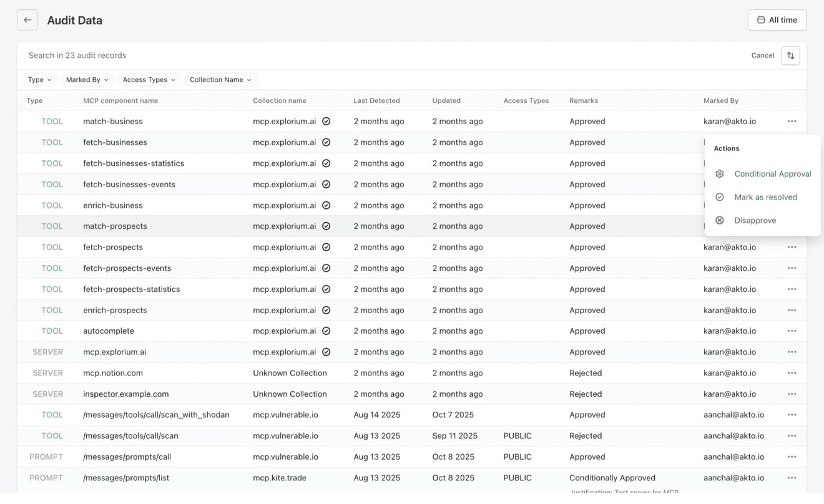Screen dimensions: 824x504
Task: Click the Remarks column header
Action: 584,100
